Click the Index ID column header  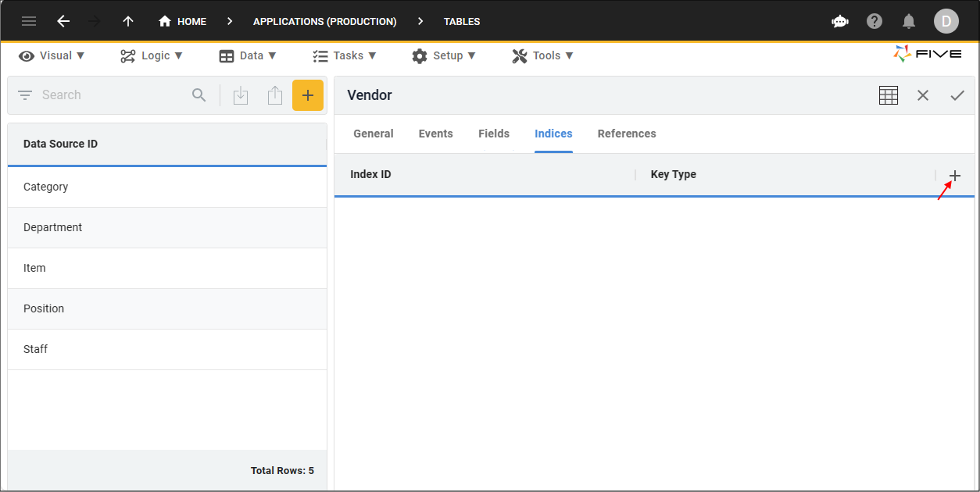click(370, 174)
